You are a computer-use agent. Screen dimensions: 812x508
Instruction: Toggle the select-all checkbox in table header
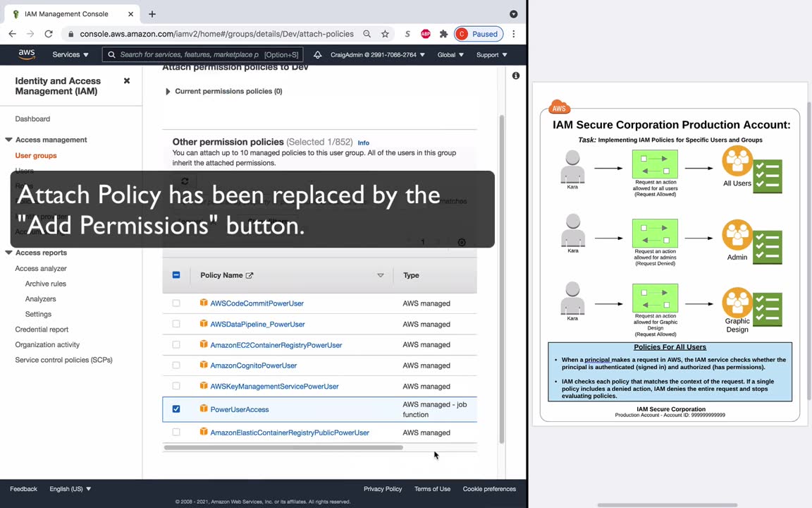coord(176,274)
